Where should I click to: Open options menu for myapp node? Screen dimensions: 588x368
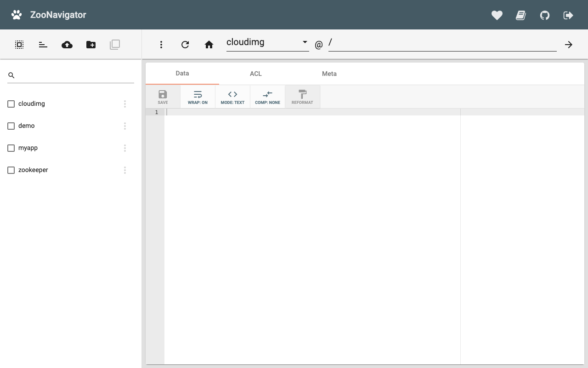coord(125,148)
